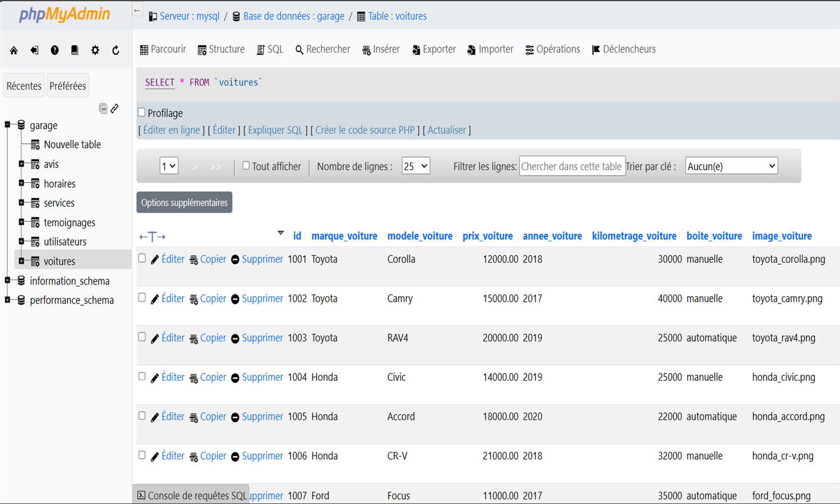
Task: Click the home icon in sidebar
Action: [14, 50]
